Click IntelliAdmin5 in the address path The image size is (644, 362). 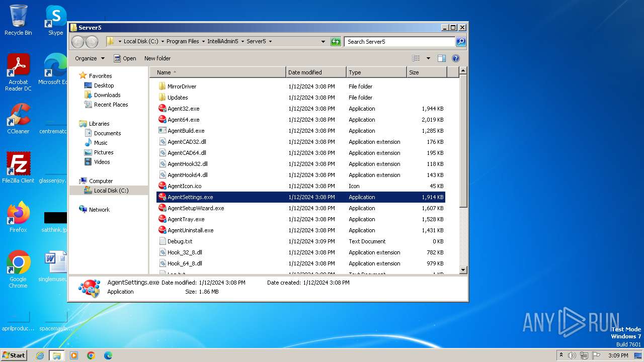coord(223,42)
